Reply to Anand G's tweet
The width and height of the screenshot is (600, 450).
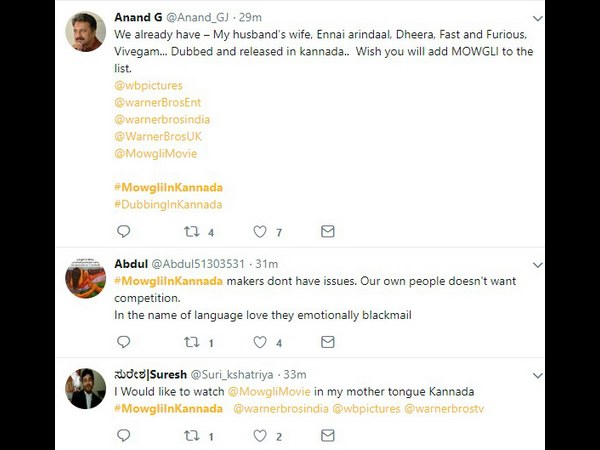124,232
